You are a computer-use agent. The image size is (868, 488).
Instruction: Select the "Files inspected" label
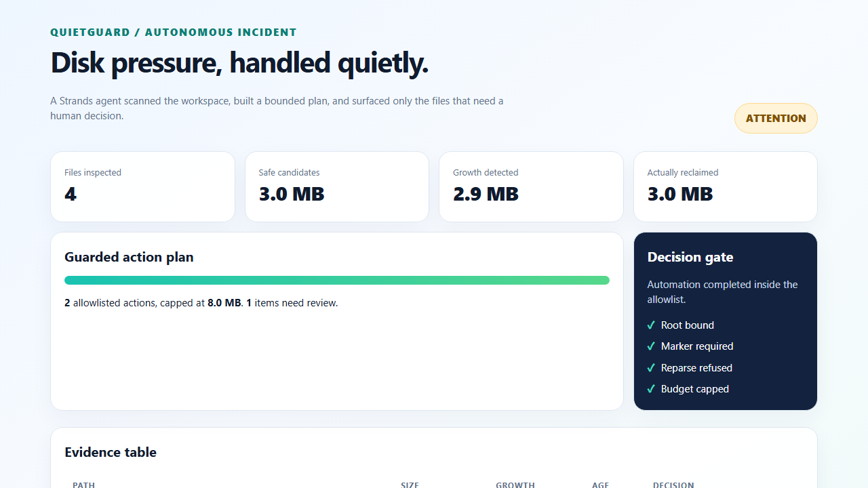93,173
